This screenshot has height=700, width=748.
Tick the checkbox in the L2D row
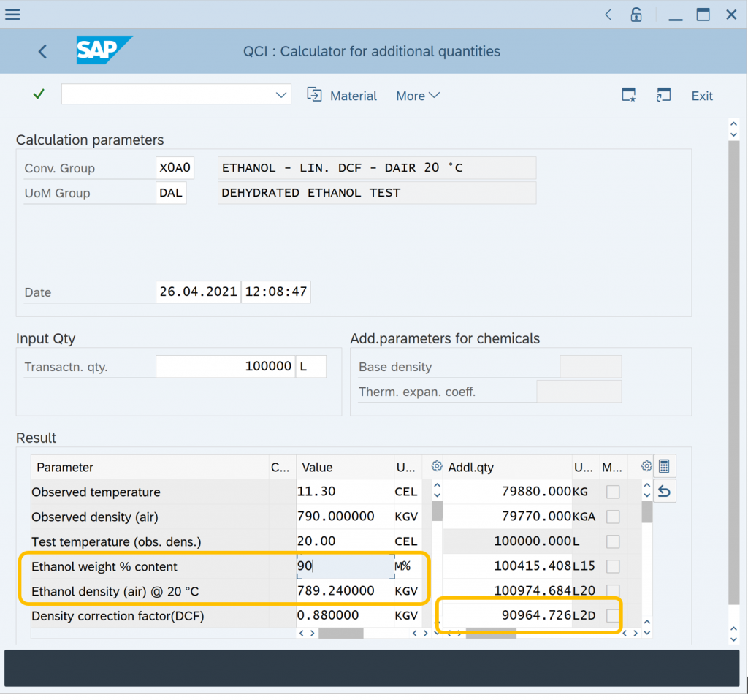point(613,615)
